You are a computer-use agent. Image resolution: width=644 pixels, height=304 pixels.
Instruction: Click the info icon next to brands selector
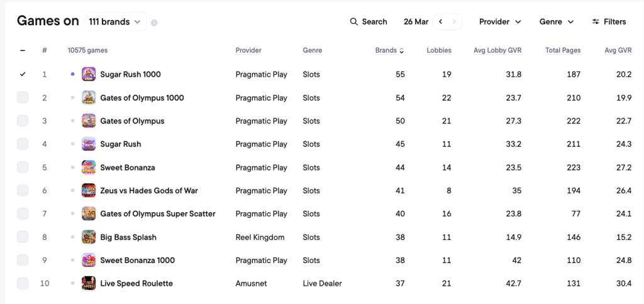pyautogui.click(x=154, y=23)
